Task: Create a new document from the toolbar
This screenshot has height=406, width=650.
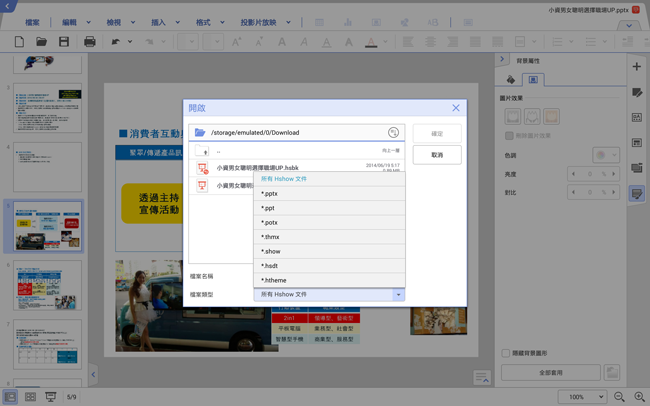Action: [19, 41]
